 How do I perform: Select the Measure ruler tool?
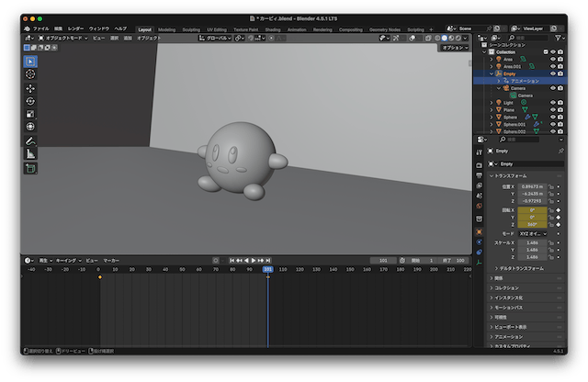30,154
